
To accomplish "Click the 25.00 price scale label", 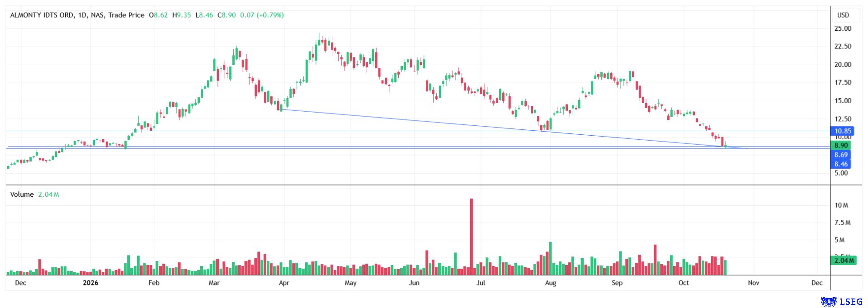I will point(843,28).
